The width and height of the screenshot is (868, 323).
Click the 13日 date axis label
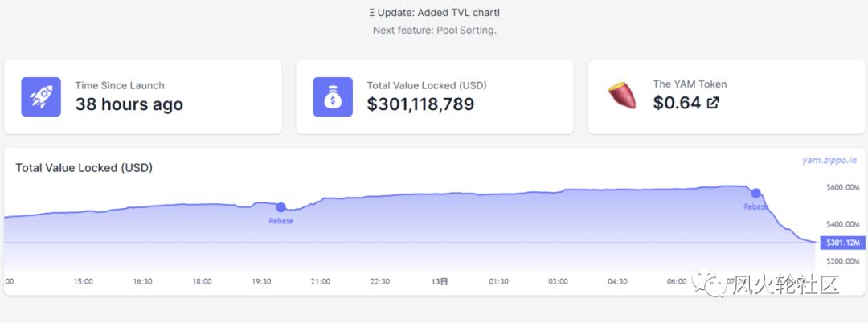pyautogui.click(x=439, y=281)
